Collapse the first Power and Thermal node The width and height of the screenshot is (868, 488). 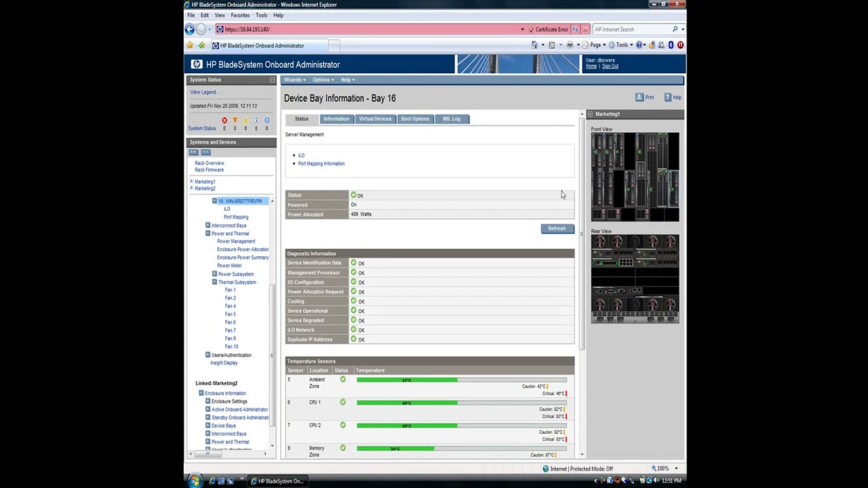[x=208, y=234]
